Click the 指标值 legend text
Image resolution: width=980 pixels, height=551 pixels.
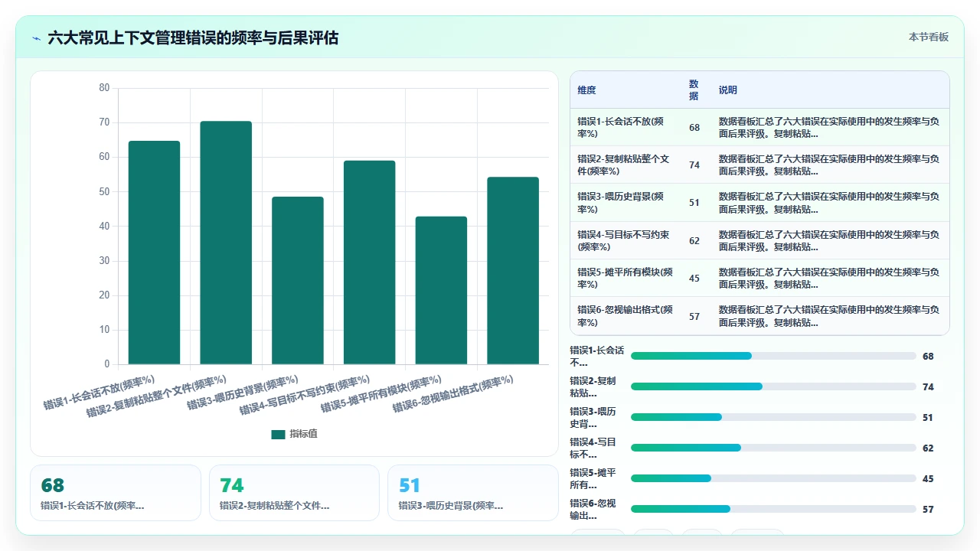pyautogui.click(x=303, y=434)
